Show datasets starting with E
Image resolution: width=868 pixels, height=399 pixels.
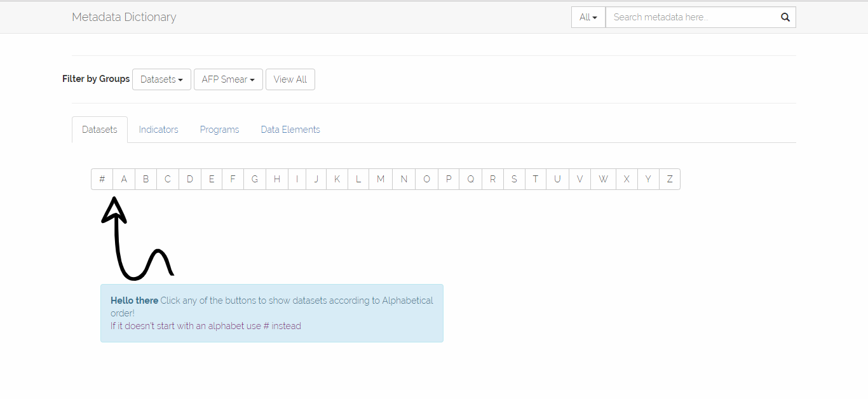212,179
